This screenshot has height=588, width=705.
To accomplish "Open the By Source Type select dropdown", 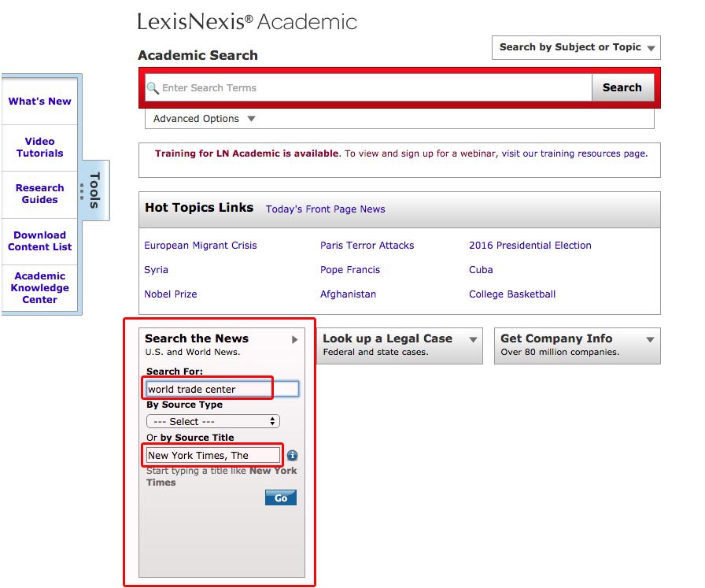I will pos(213,422).
